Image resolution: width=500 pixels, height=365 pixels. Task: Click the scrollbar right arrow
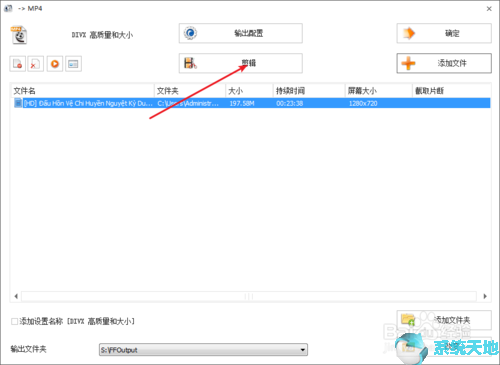(x=485, y=296)
